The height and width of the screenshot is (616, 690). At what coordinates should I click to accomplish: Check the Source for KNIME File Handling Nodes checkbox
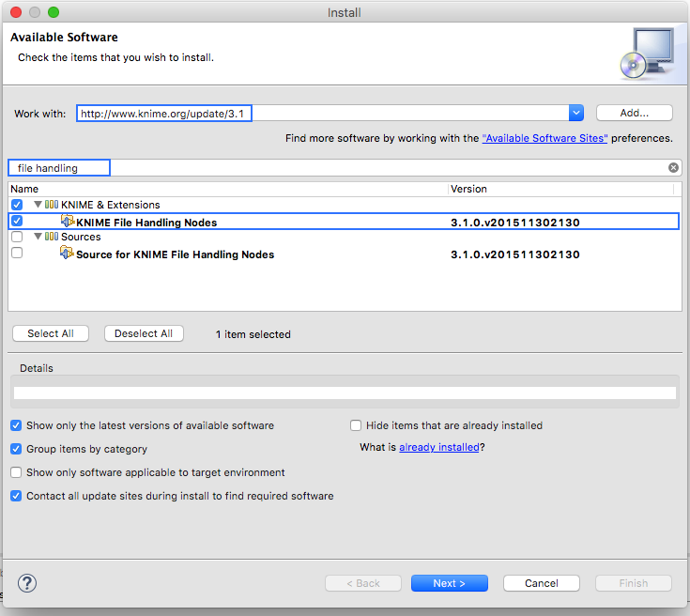17,253
